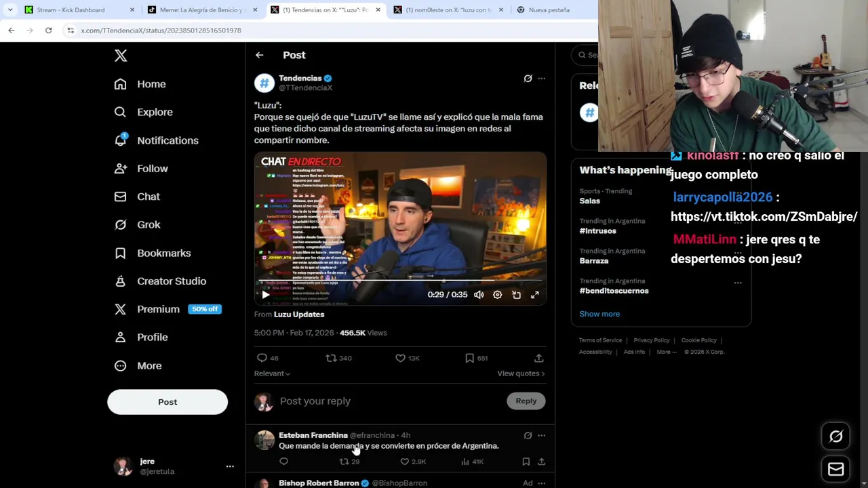Bookmark the Tendencias post

pyautogui.click(x=469, y=358)
